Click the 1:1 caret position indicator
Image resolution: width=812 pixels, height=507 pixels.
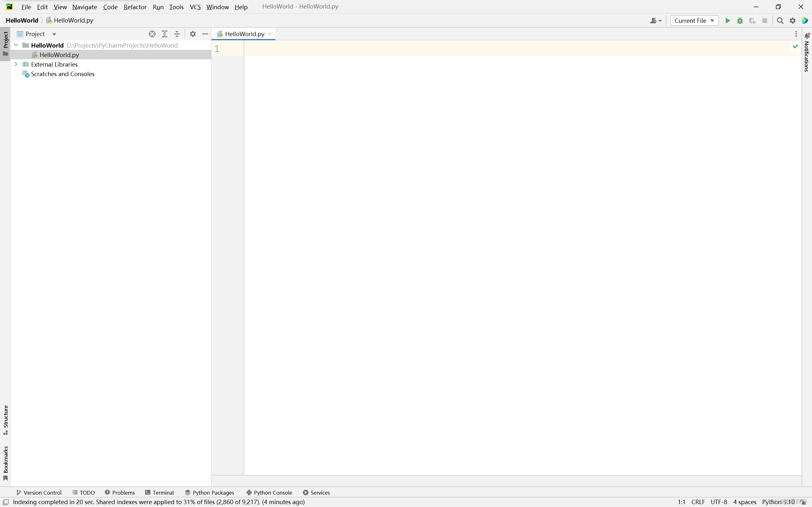681,502
